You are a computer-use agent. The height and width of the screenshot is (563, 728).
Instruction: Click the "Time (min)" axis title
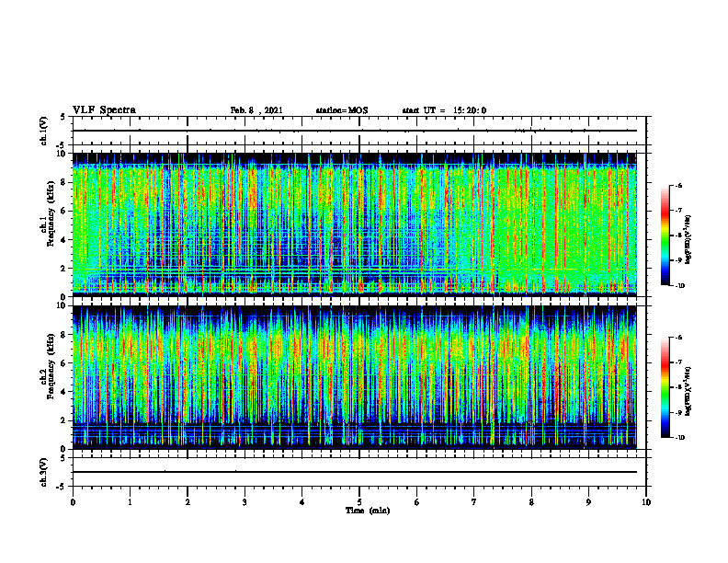(x=368, y=511)
